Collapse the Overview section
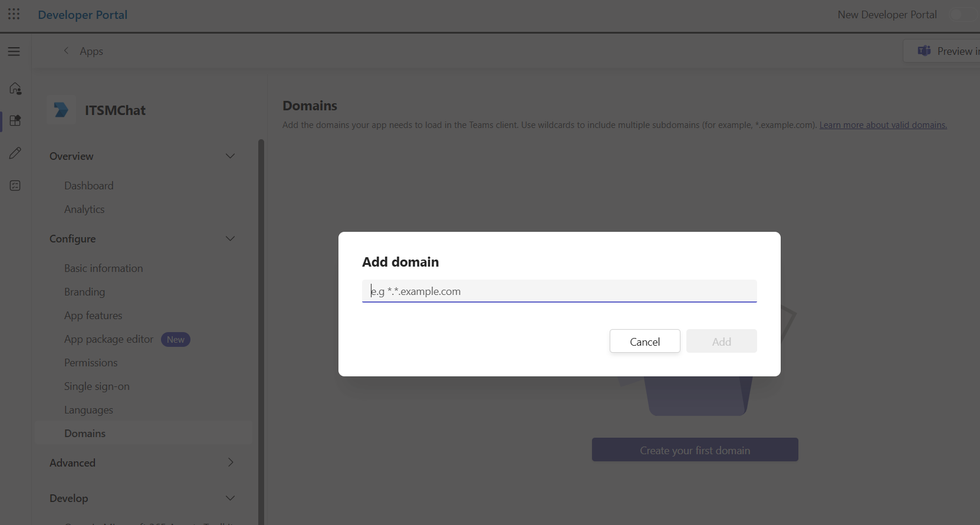Viewport: 980px width, 525px height. click(x=230, y=156)
